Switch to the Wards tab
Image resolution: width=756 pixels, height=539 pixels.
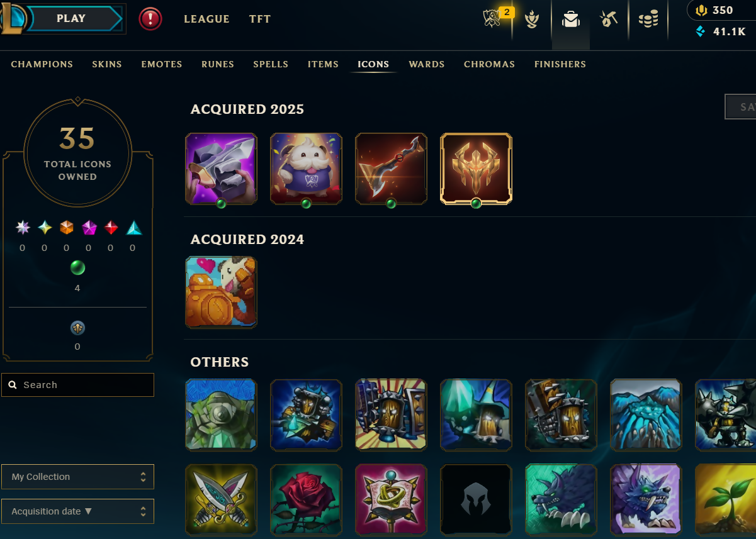pos(427,64)
